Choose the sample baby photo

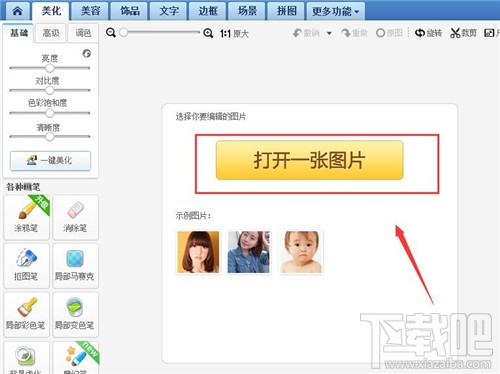301,252
